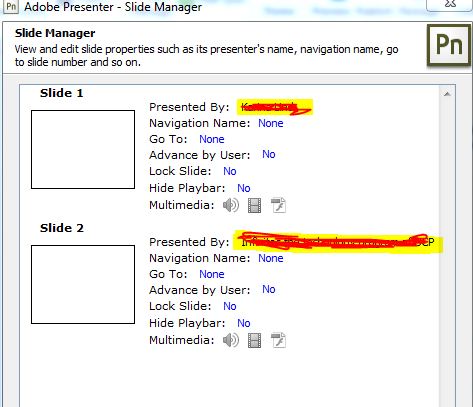Click the scrollbar up arrow in slide list
Viewport: 473px width, 407px height.
pyautogui.click(x=447, y=94)
